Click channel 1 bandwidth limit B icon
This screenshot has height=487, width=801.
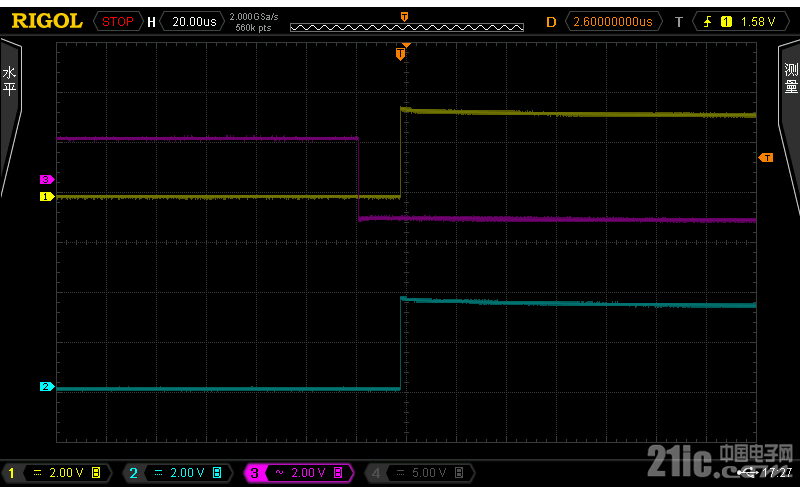tap(96, 473)
